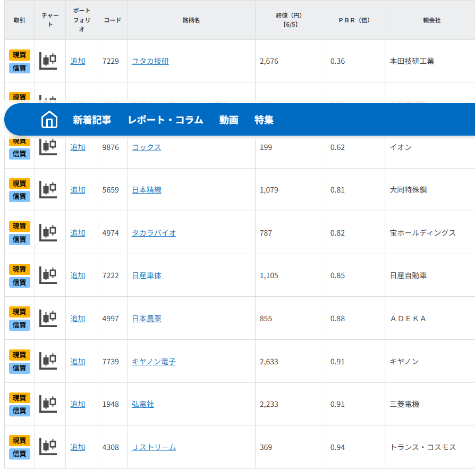Click the PBR（倍） column header

click(x=354, y=20)
